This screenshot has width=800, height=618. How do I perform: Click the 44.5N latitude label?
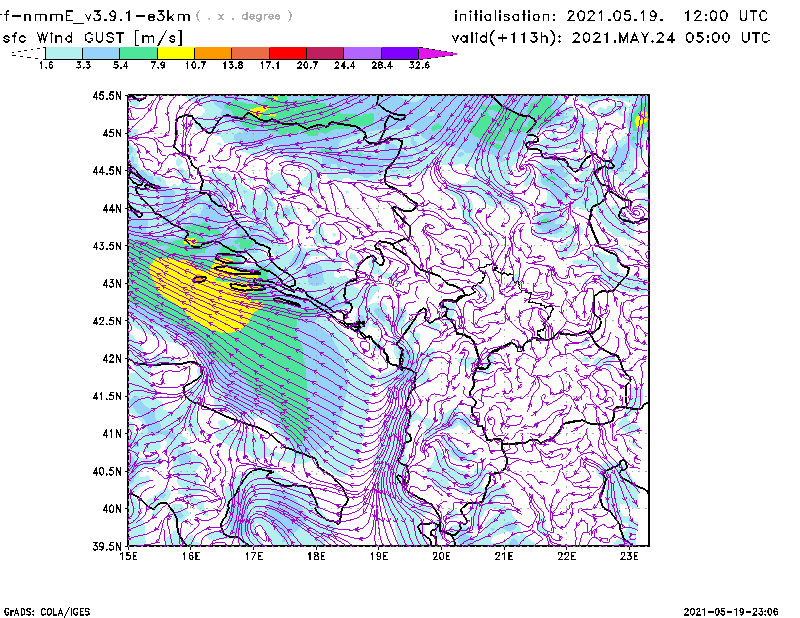tap(107, 170)
